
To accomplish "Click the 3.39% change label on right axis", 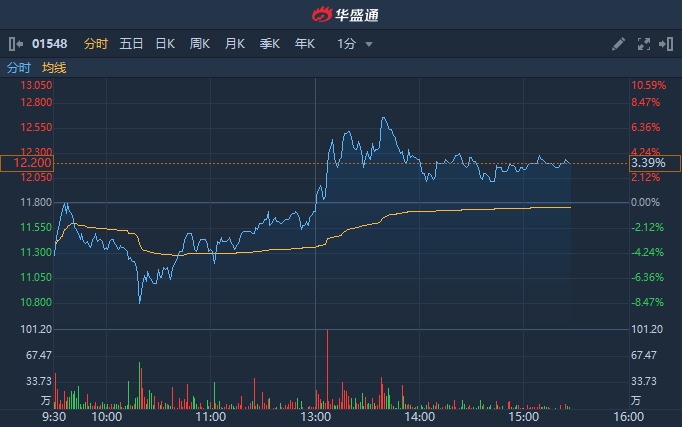I will tap(654, 163).
